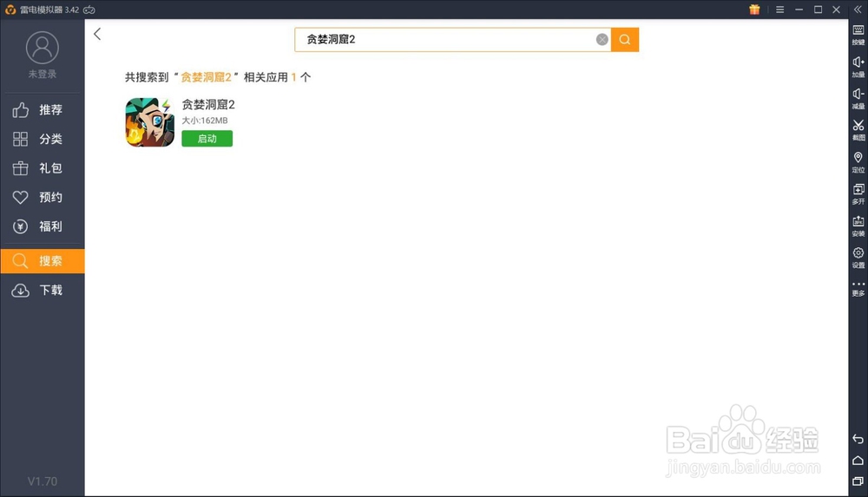Click the gamepad icon beside emulator title

tap(89, 10)
